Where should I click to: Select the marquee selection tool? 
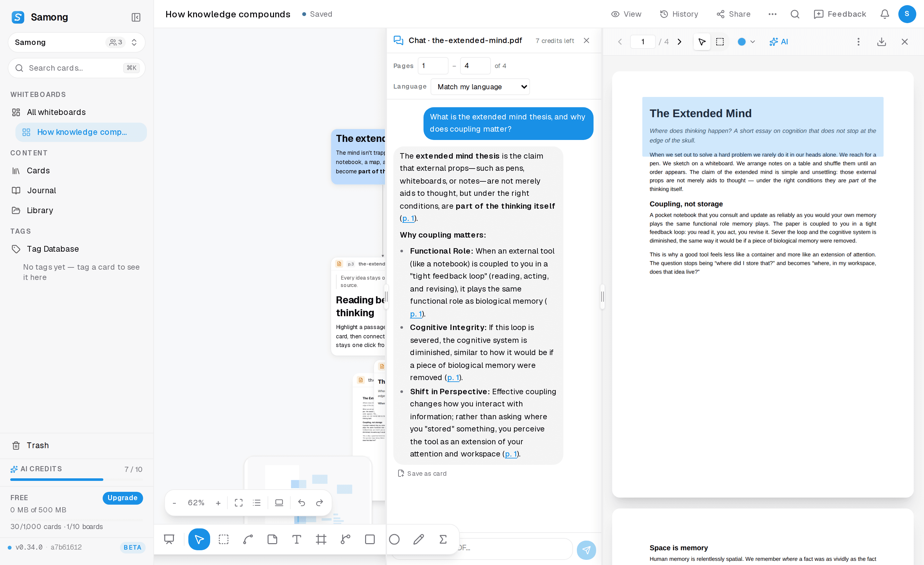click(x=224, y=540)
